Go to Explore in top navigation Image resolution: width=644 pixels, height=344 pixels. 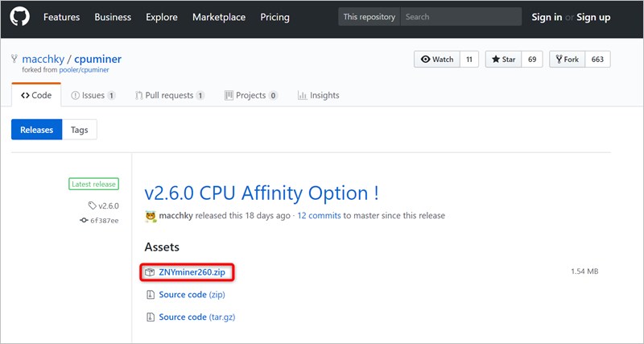click(162, 17)
